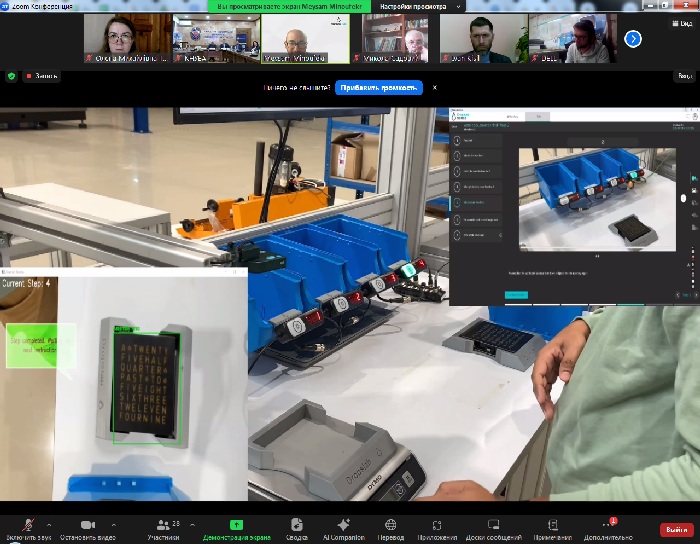The image size is (700, 544).
Task: Open the Дополнительно more options menu
Action: [x=611, y=524]
